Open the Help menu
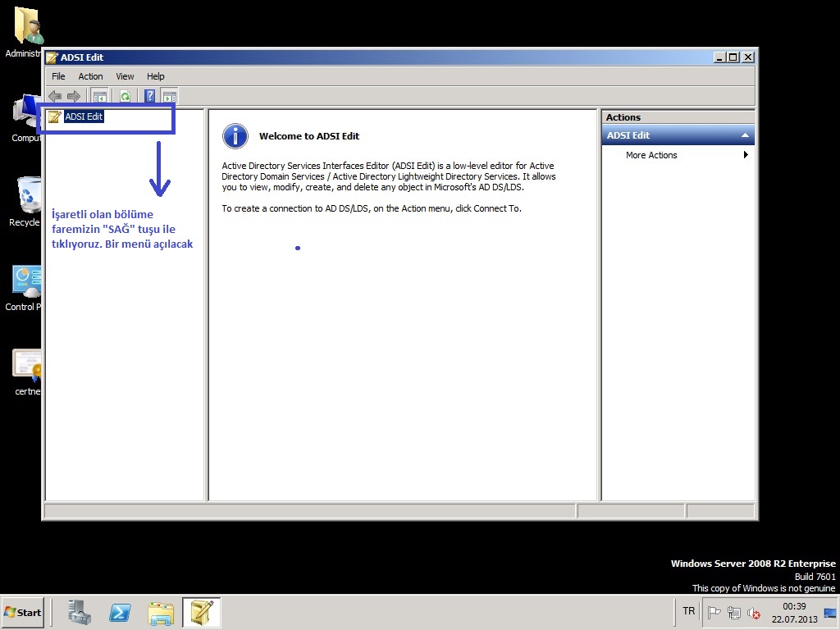This screenshot has height=630, width=840. 155,76
